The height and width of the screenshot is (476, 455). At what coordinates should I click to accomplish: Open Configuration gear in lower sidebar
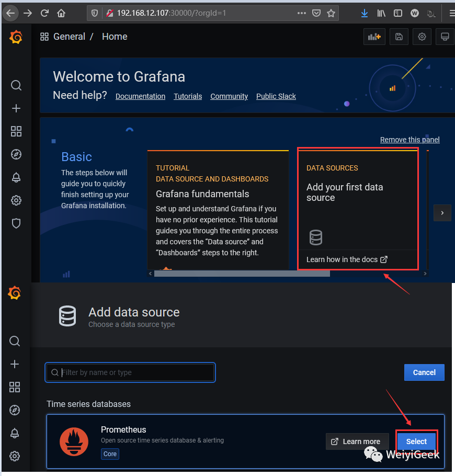15,456
